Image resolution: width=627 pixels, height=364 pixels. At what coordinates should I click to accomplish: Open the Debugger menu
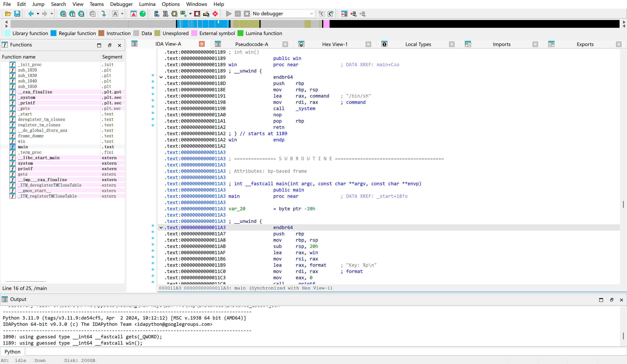121,4
